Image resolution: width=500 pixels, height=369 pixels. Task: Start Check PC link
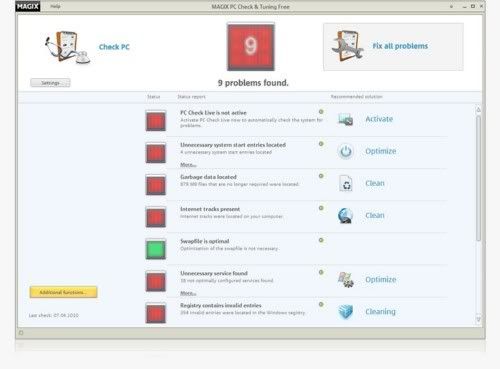(114, 47)
